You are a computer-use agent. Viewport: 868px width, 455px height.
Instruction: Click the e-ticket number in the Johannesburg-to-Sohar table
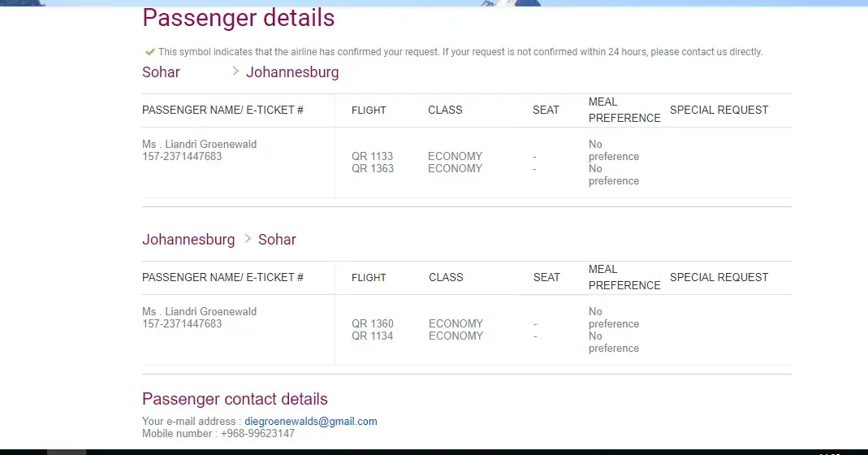coord(182,323)
